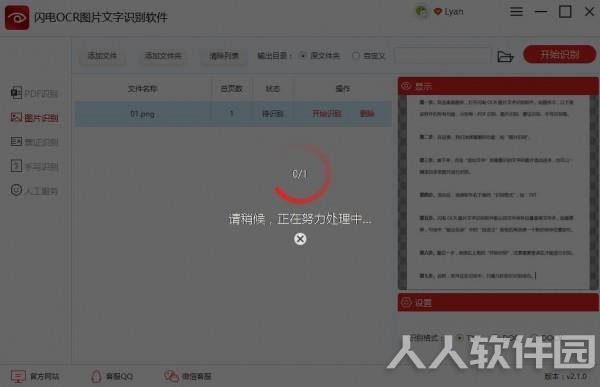Open the hamburger menu in title bar
Image resolution: width=600 pixels, height=387 pixels.
pos(516,11)
